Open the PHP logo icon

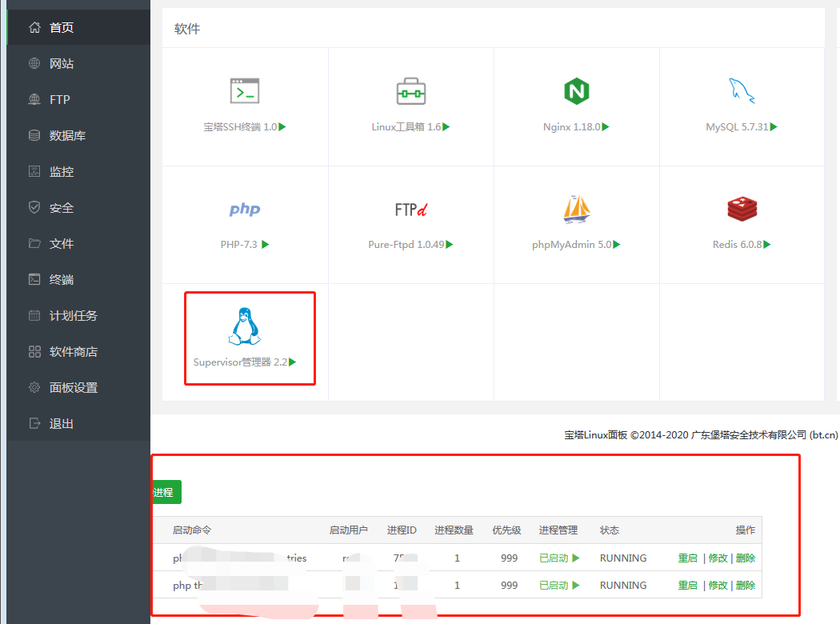pyautogui.click(x=244, y=210)
